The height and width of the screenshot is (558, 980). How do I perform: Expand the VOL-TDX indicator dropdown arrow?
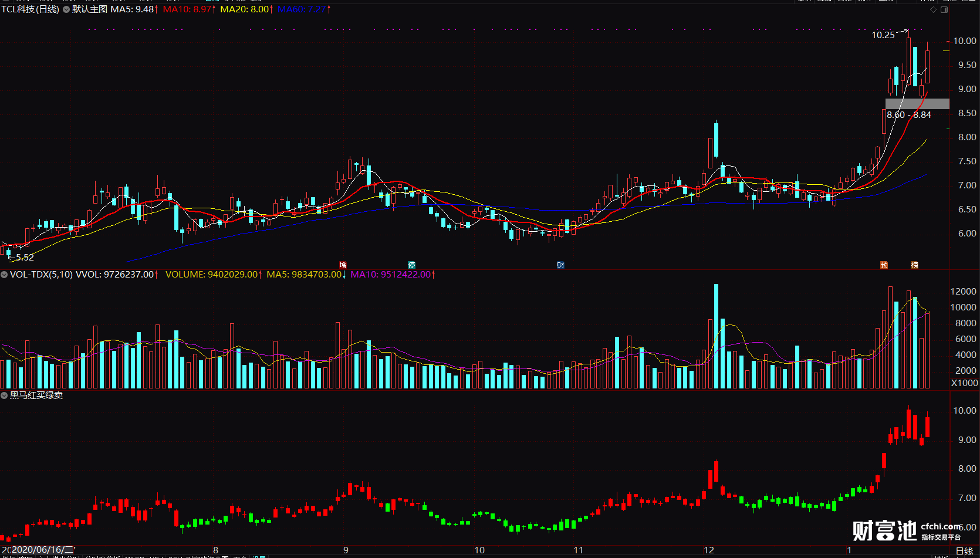(4, 275)
